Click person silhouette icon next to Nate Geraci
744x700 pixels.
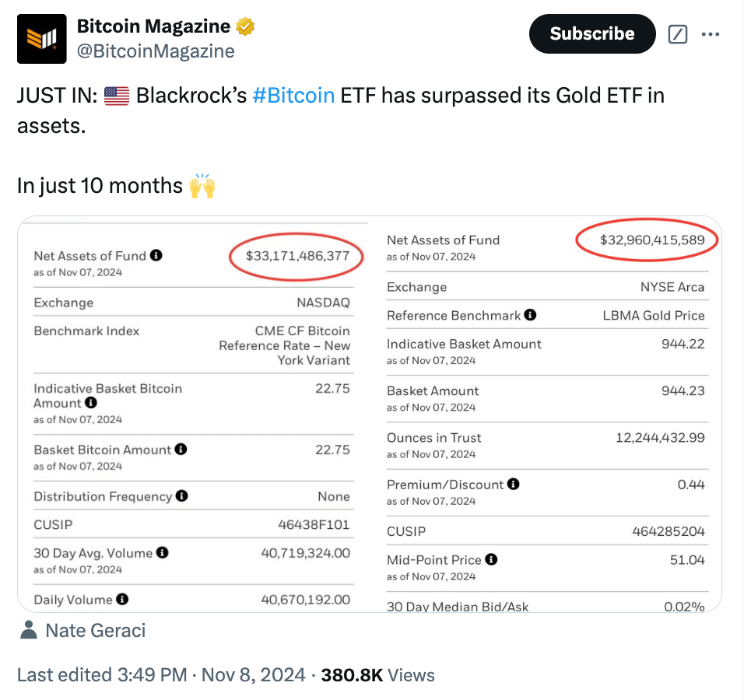pos(29,630)
